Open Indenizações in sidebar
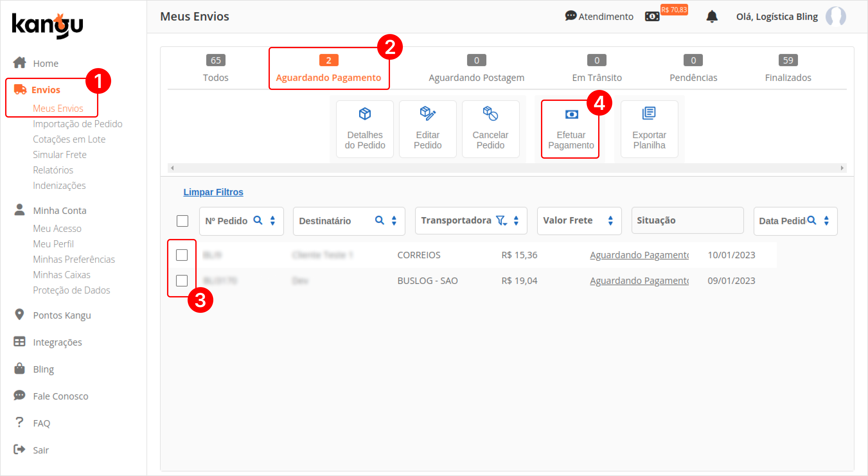Image resolution: width=868 pixels, height=476 pixels. (x=59, y=186)
